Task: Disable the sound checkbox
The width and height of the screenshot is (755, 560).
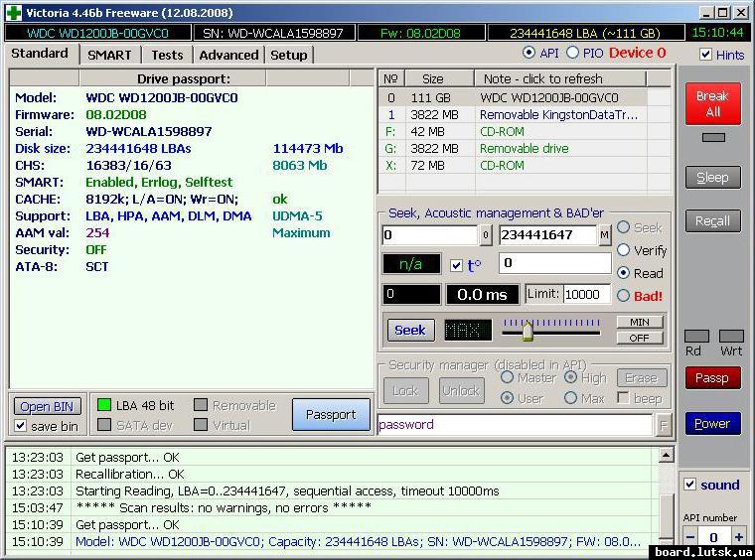Action: click(x=690, y=485)
